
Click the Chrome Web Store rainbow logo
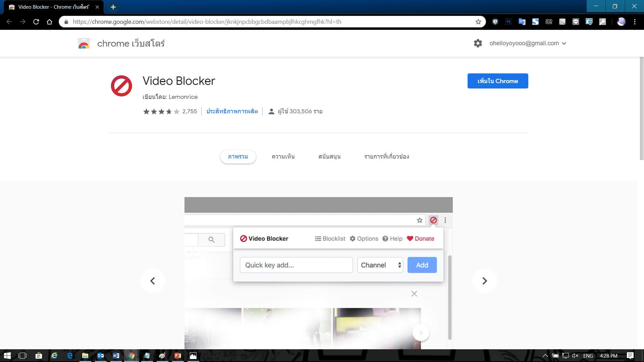[84, 44]
